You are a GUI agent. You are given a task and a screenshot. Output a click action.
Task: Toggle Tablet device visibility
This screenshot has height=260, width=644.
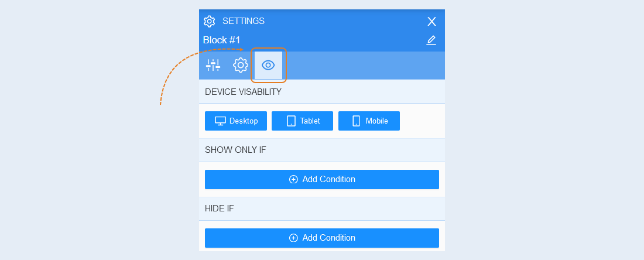coord(302,121)
